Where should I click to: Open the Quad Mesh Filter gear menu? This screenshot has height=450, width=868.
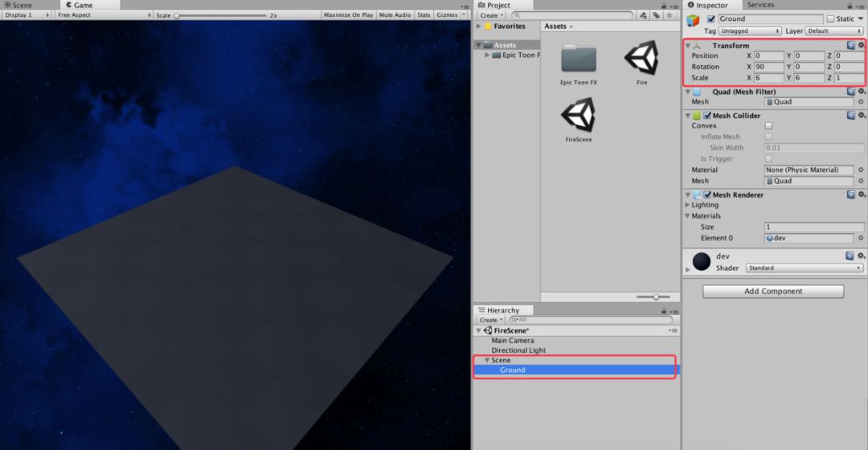point(862,92)
